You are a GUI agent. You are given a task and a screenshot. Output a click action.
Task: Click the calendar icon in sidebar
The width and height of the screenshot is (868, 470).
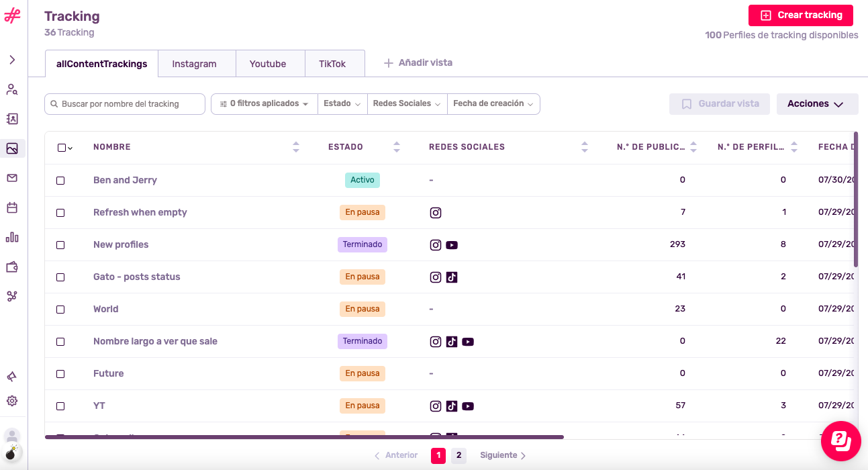coord(12,207)
